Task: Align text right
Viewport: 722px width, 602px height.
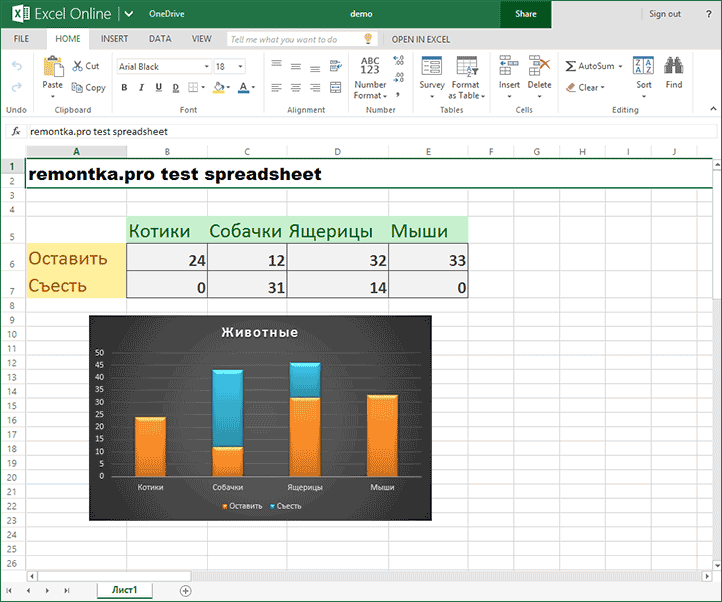Action: [315, 87]
